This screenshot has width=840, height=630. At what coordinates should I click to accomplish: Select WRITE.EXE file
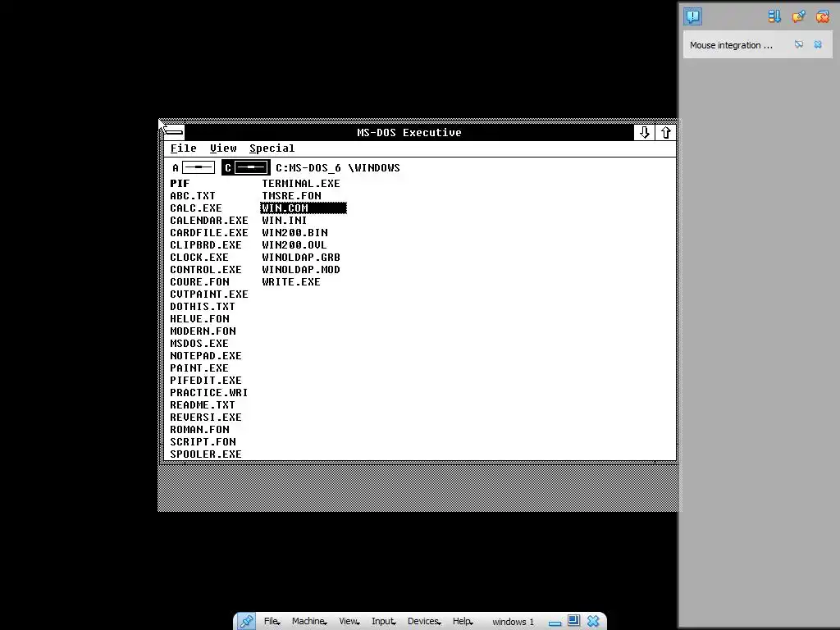291,282
